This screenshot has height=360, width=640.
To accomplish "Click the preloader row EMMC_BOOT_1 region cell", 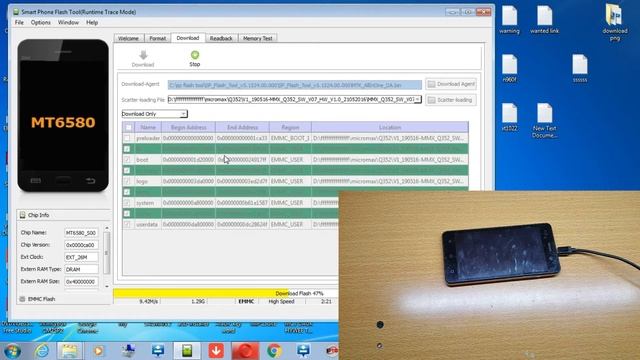I will click(x=290, y=138).
